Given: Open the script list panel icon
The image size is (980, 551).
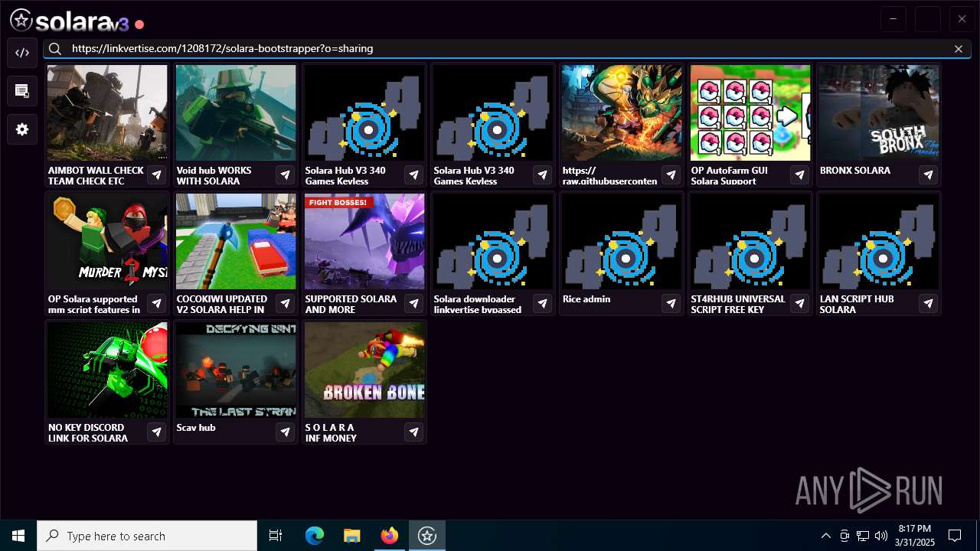Looking at the screenshot, I should click(22, 91).
